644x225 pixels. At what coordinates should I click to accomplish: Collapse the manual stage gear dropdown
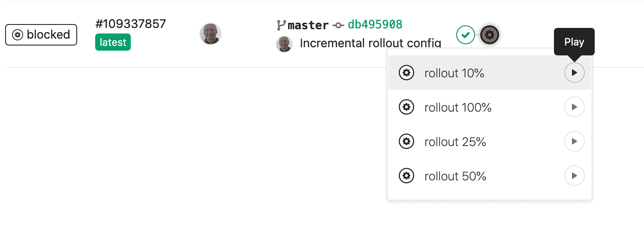(x=490, y=34)
